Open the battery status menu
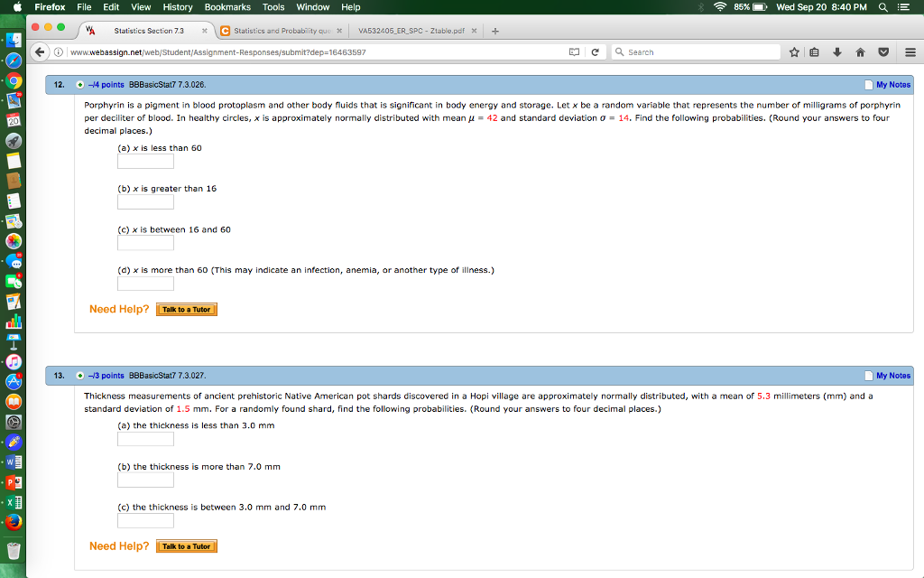Image resolution: width=924 pixels, height=578 pixels. pos(758,7)
